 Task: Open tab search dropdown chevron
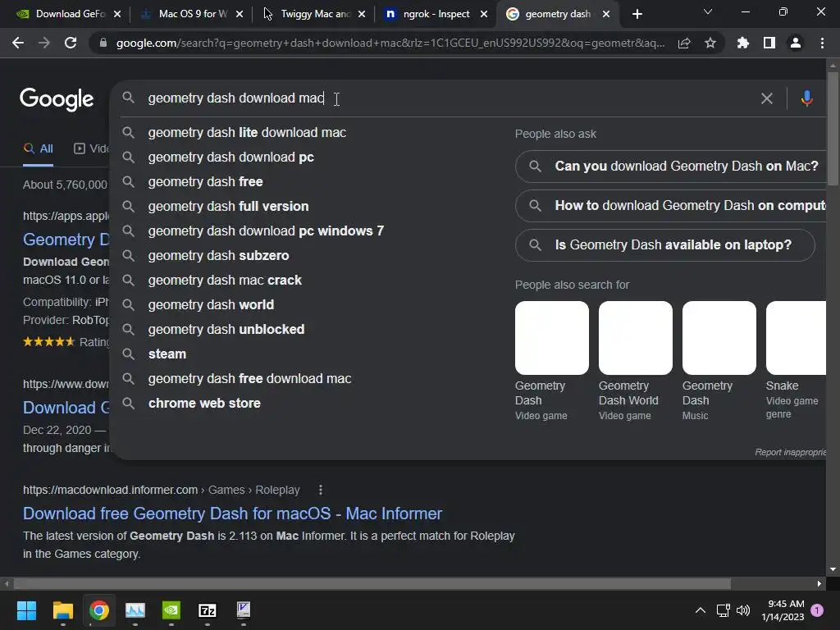click(708, 11)
